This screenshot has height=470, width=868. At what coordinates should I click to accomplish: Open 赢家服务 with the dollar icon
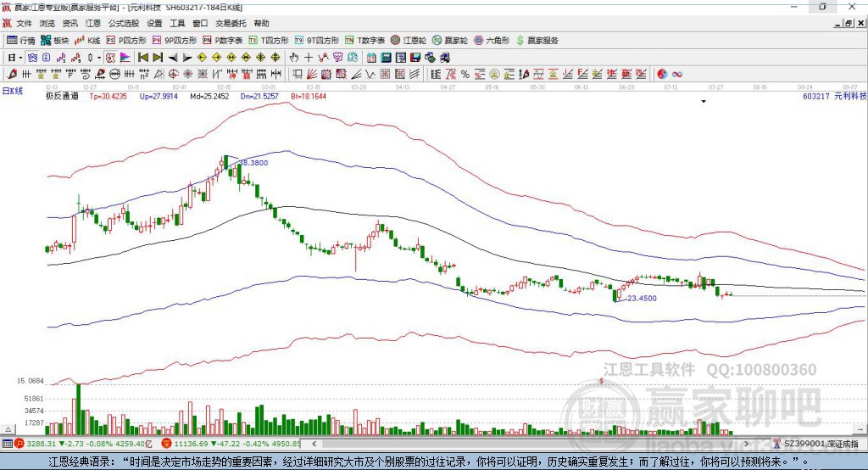537,41
